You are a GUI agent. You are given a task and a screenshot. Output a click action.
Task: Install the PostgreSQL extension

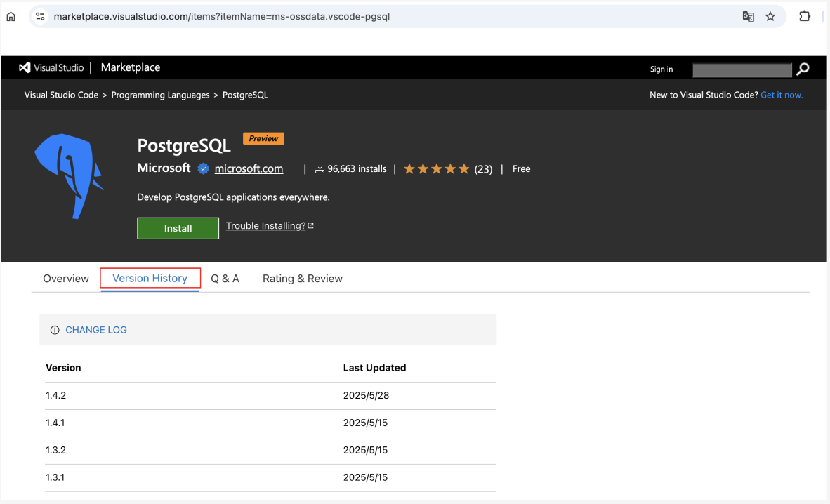(x=178, y=228)
